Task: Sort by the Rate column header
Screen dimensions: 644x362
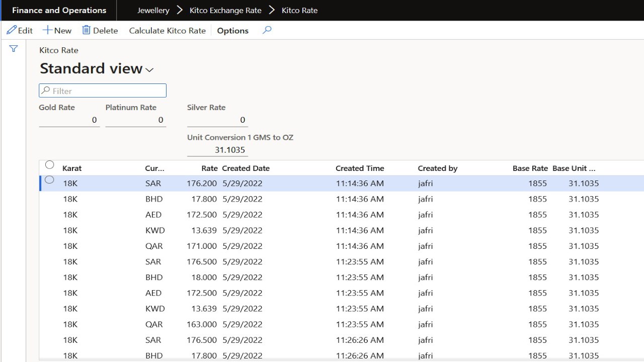Action: click(x=209, y=168)
